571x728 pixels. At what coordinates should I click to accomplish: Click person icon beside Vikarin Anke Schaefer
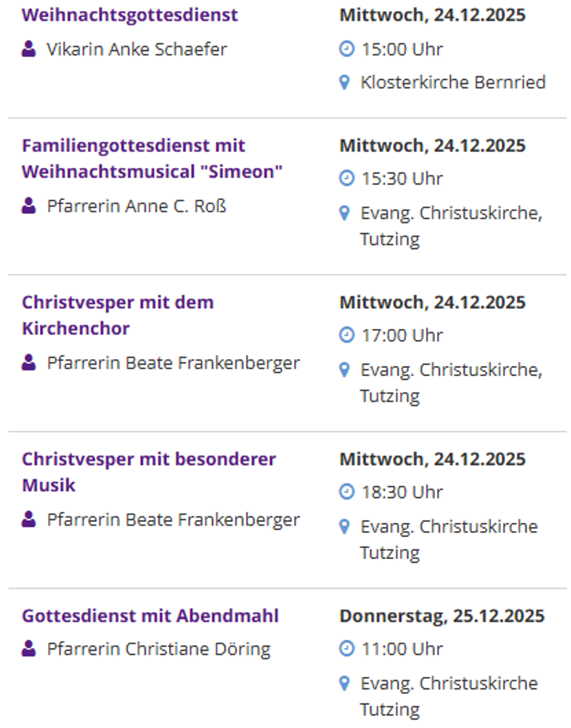[x=29, y=50]
